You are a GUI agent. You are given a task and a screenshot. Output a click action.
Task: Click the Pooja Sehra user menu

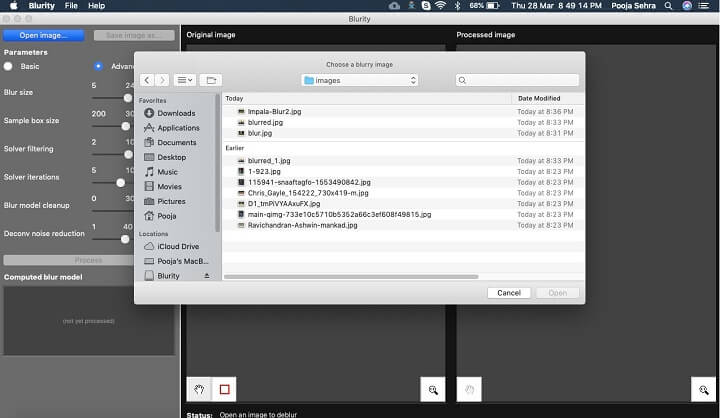coord(633,6)
